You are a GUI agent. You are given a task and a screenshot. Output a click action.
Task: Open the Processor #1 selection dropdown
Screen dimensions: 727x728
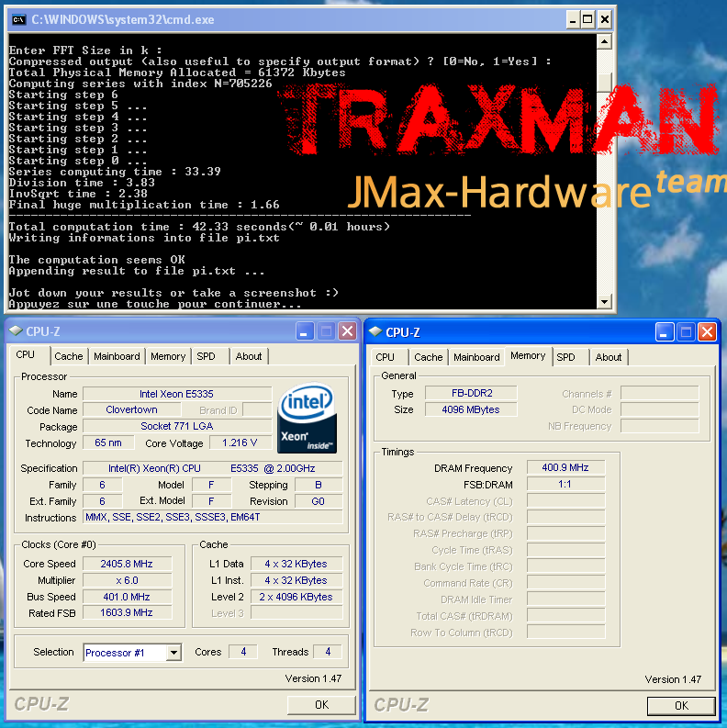[173, 653]
